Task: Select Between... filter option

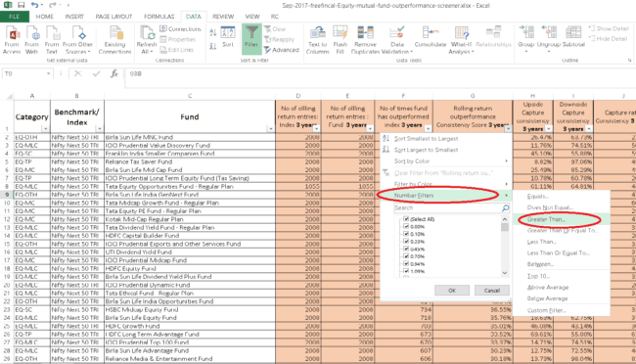Action: click(x=562, y=264)
